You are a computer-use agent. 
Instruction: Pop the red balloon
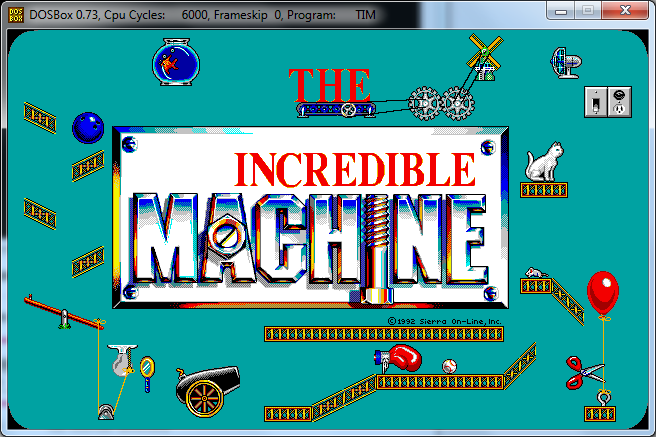click(603, 293)
